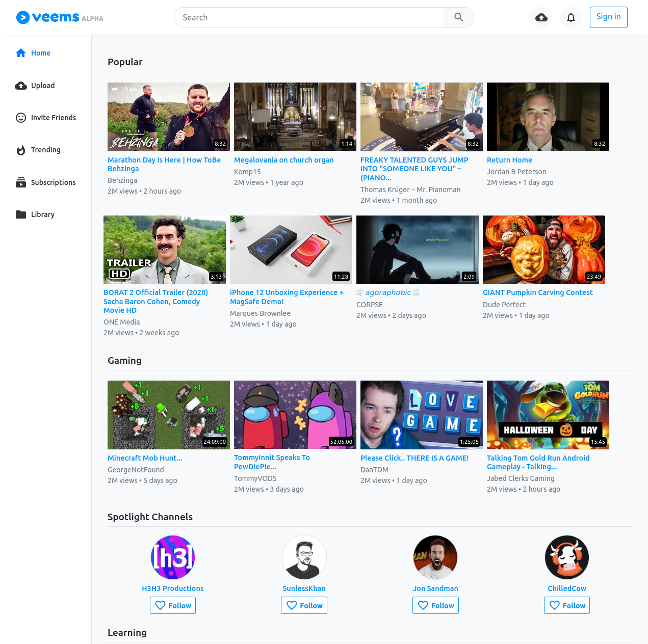Open Megalovania church organ thumbnail
Image resolution: width=648 pixels, height=644 pixels.
[x=295, y=117]
